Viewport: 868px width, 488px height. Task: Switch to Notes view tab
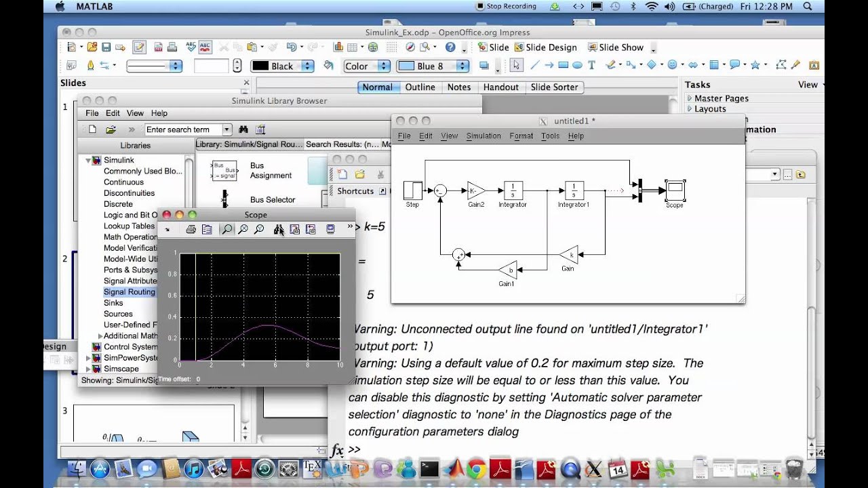pos(459,87)
